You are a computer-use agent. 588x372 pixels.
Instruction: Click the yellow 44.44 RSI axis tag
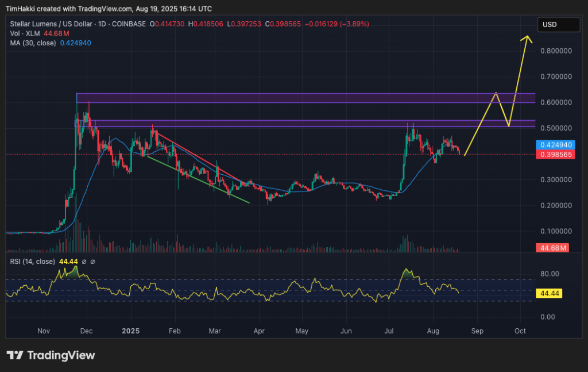click(548, 293)
